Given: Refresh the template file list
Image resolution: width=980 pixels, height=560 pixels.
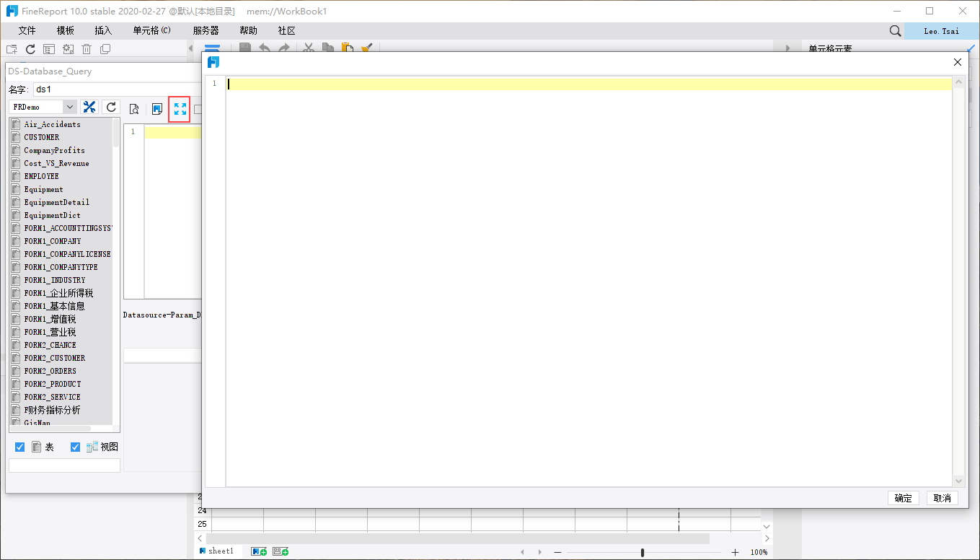Looking at the screenshot, I should 30,49.
